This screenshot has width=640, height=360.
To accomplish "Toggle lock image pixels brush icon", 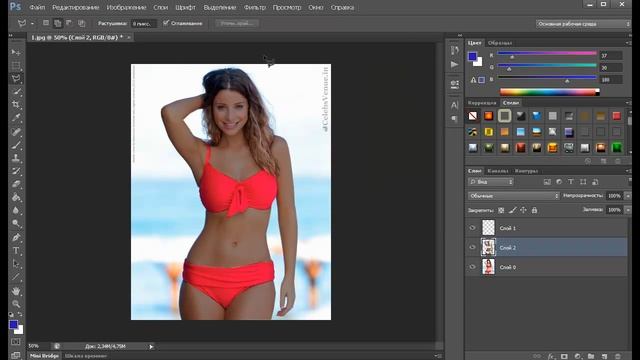I will 513,210.
